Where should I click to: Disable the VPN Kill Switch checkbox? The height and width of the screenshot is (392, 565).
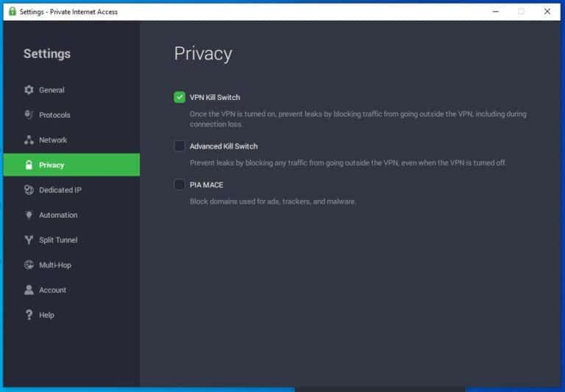pyautogui.click(x=180, y=97)
